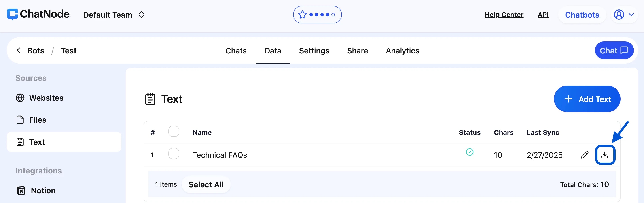Screen dimensions: 644x203
Task: Click the 1 Items count label
Action: [166, 184]
